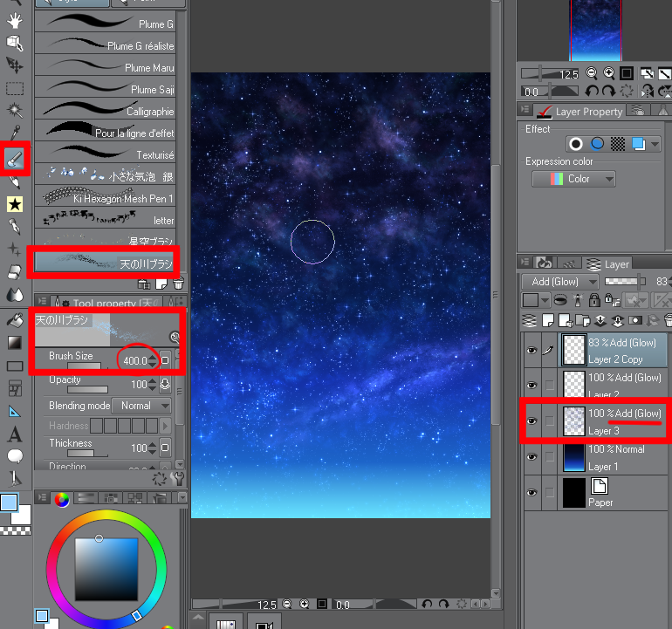Hide Layer 2 using its eye icon
Viewport: 672px width, 629px height.
click(531, 386)
